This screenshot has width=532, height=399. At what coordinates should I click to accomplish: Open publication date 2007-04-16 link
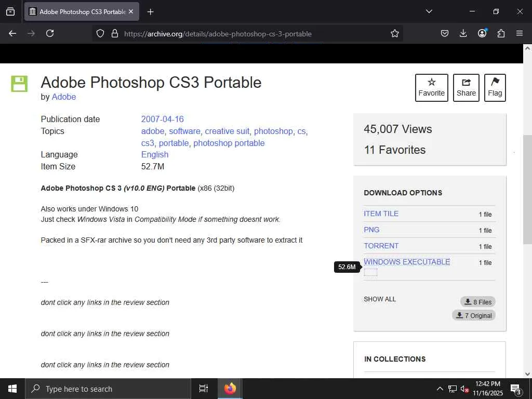pyautogui.click(x=162, y=119)
